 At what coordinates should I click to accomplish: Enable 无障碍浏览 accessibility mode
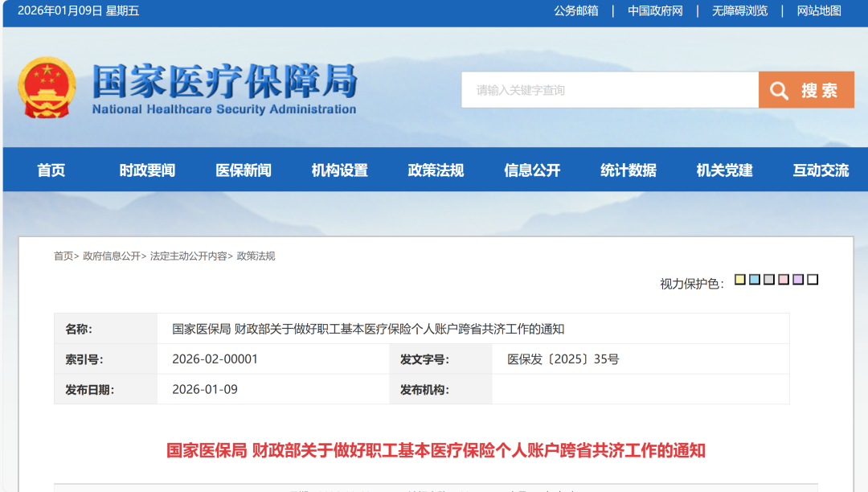click(x=739, y=10)
